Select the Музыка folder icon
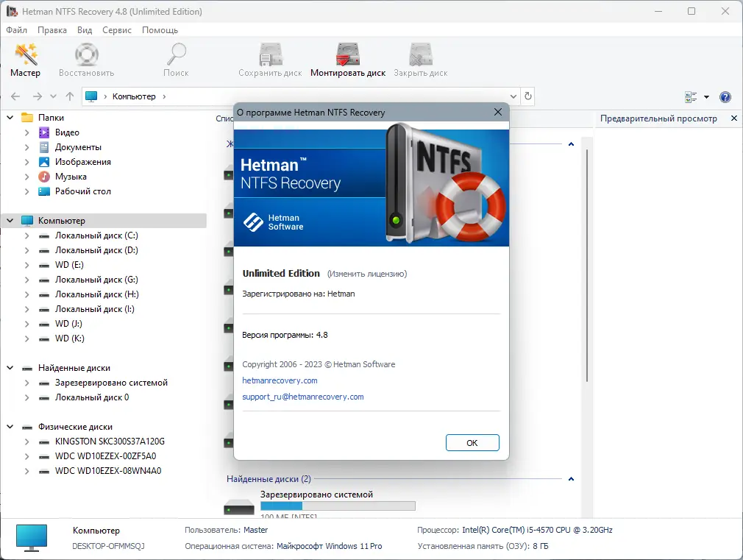Screen dimensions: 743x560 tap(44, 177)
